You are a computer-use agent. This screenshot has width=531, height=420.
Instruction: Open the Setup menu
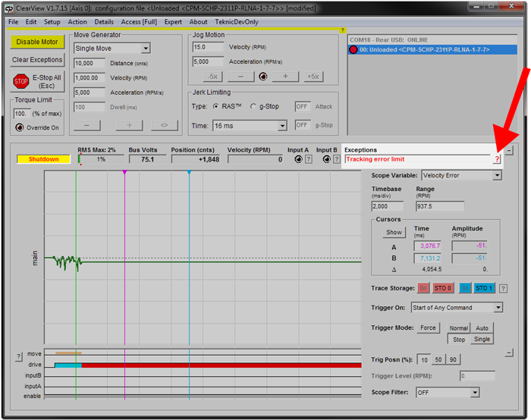coord(52,22)
